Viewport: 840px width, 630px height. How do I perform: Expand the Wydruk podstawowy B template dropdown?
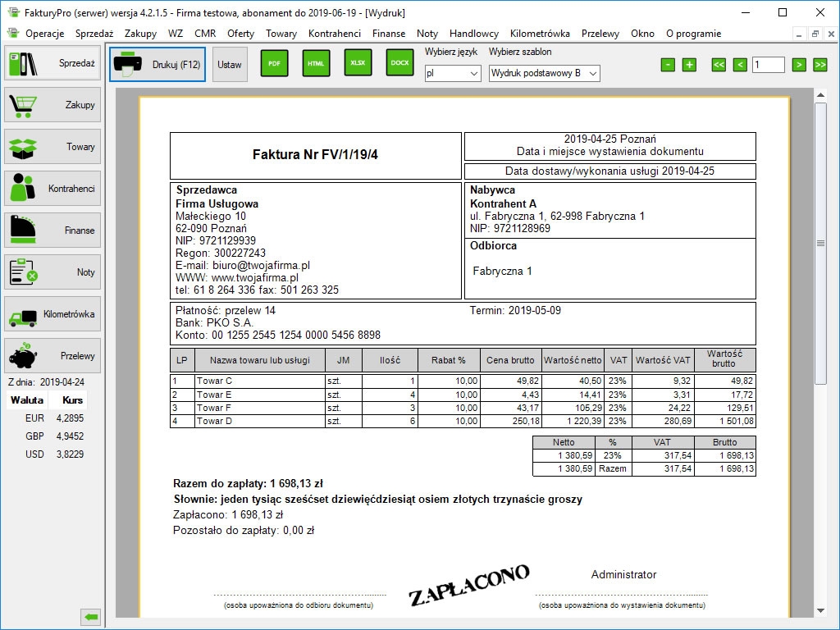click(544, 74)
